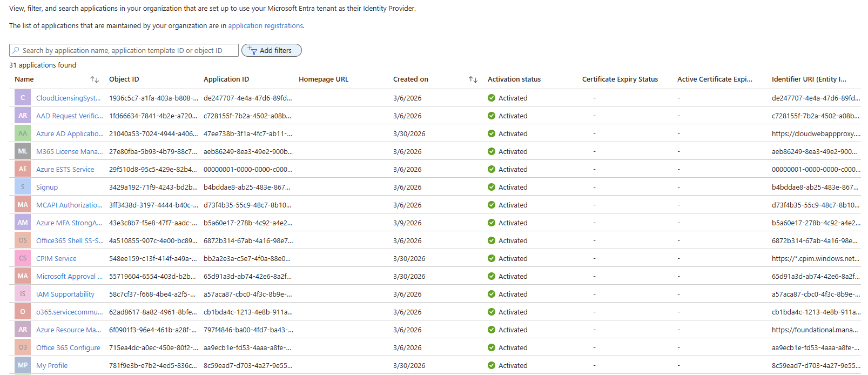Image resolution: width=868 pixels, height=375 pixels.
Task: Click Object ID 3429a192-71f9-4243-bd2b...
Action: point(153,187)
